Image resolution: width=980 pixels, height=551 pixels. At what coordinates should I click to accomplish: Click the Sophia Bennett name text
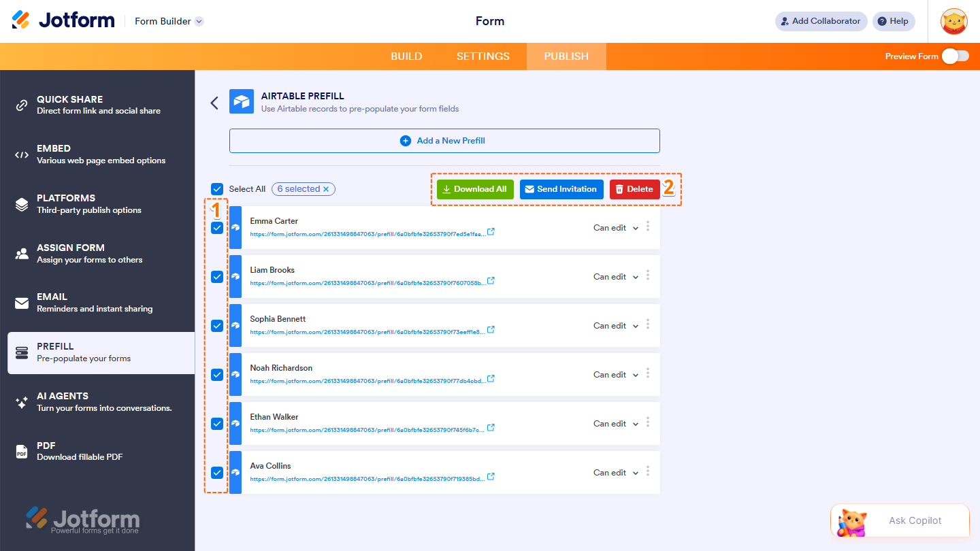point(278,319)
